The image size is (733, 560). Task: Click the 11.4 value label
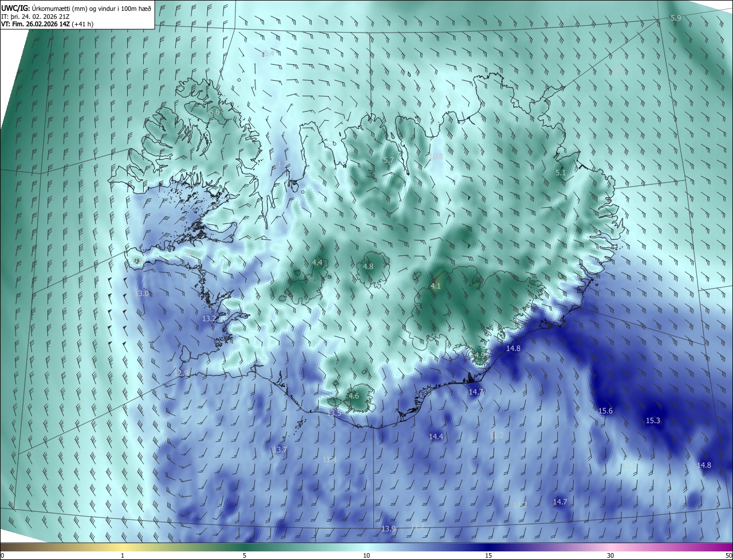tap(329, 459)
